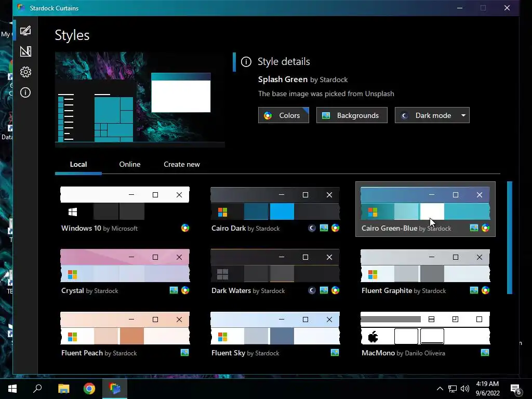
Task: Click colors wheel on Crystal style
Action: click(185, 290)
